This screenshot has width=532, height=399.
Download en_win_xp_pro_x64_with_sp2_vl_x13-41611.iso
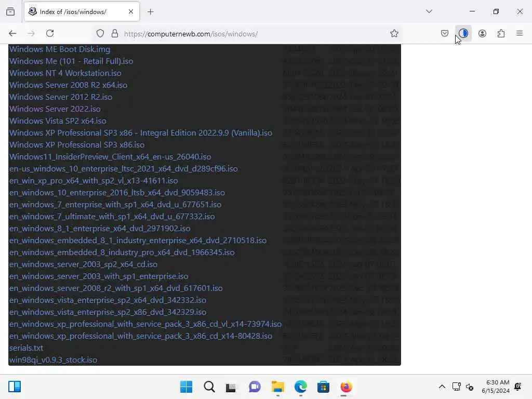pyautogui.click(x=94, y=180)
